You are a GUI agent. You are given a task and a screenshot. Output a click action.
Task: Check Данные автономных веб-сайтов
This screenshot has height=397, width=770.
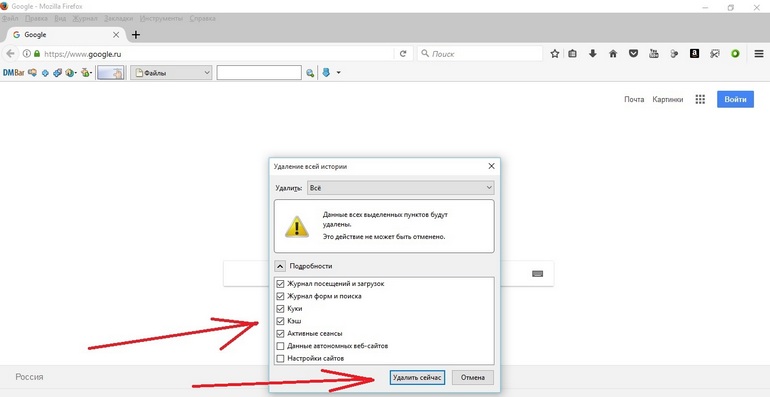click(280, 346)
